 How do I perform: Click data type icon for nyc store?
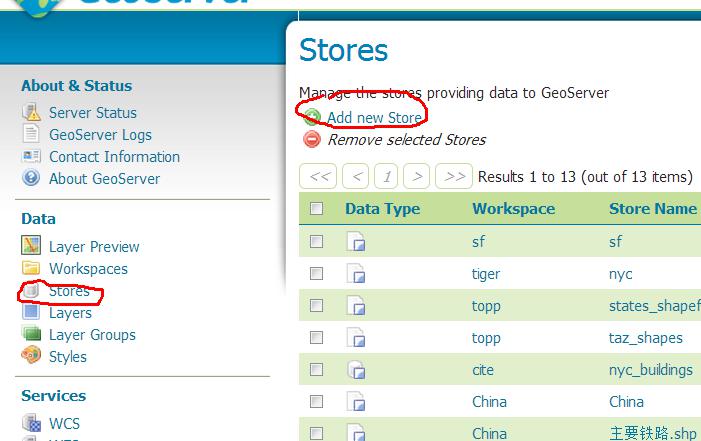pos(356,273)
